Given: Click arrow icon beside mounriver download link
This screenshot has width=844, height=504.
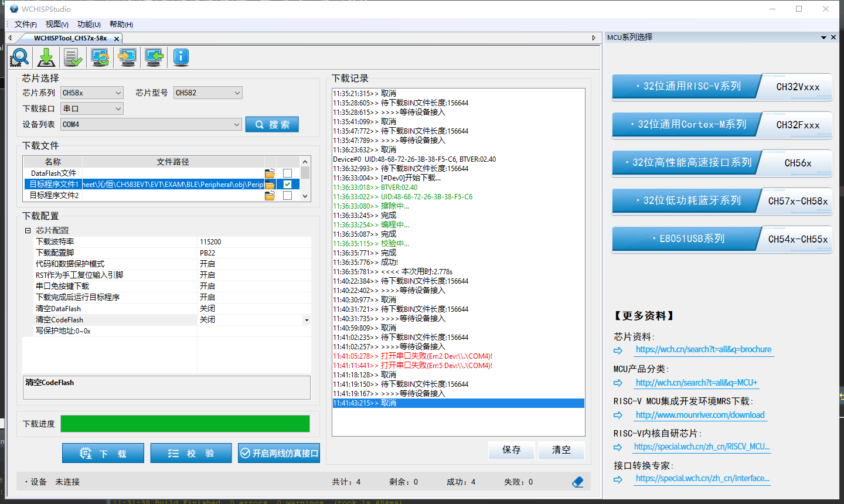Looking at the screenshot, I should click(618, 415).
